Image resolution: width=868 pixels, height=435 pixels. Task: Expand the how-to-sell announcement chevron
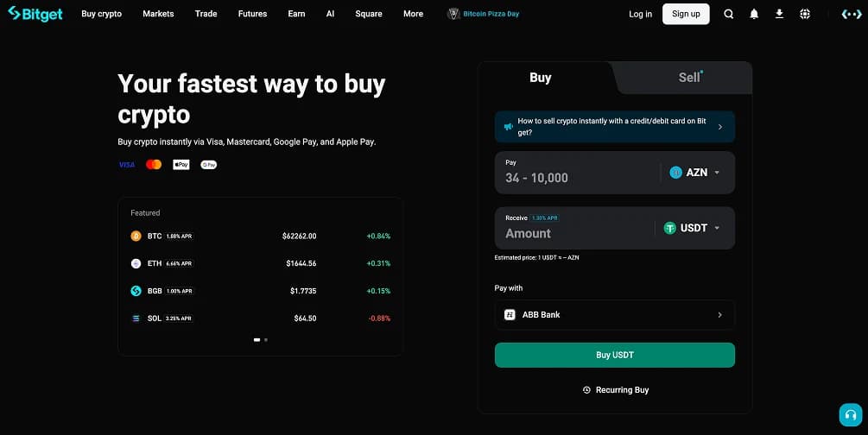[720, 127]
